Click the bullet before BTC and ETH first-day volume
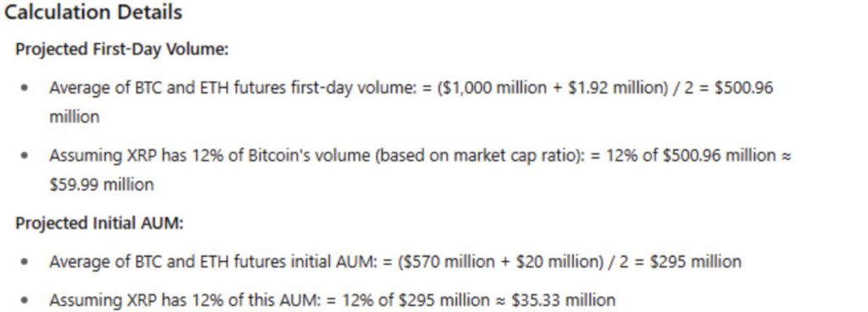868x312 pixels. click(24, 88)
